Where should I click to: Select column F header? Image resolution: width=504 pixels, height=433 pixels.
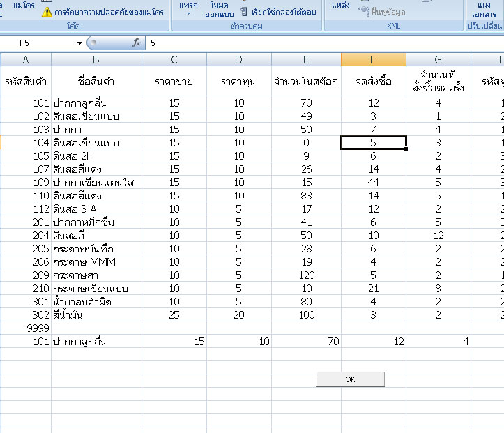(x=373, y=60)
